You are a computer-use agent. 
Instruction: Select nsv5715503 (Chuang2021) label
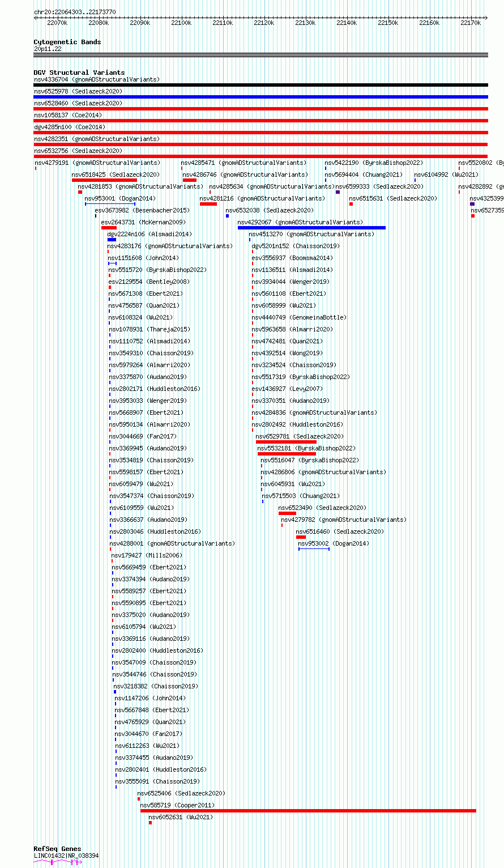(x=301, y=496)
